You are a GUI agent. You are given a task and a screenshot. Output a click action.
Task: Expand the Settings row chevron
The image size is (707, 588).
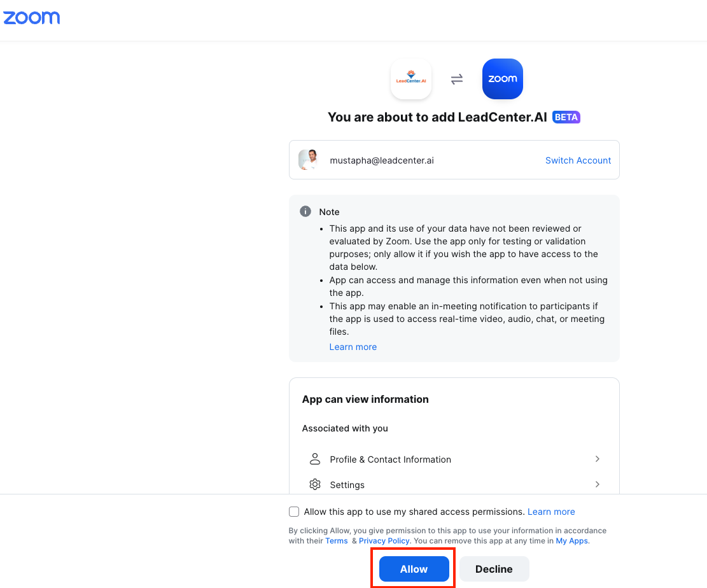tap(598, 484)
